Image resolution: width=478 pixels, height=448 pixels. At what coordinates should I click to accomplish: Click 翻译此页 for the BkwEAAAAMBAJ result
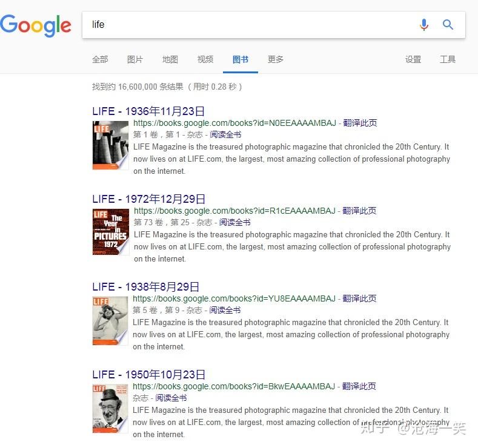359,386
